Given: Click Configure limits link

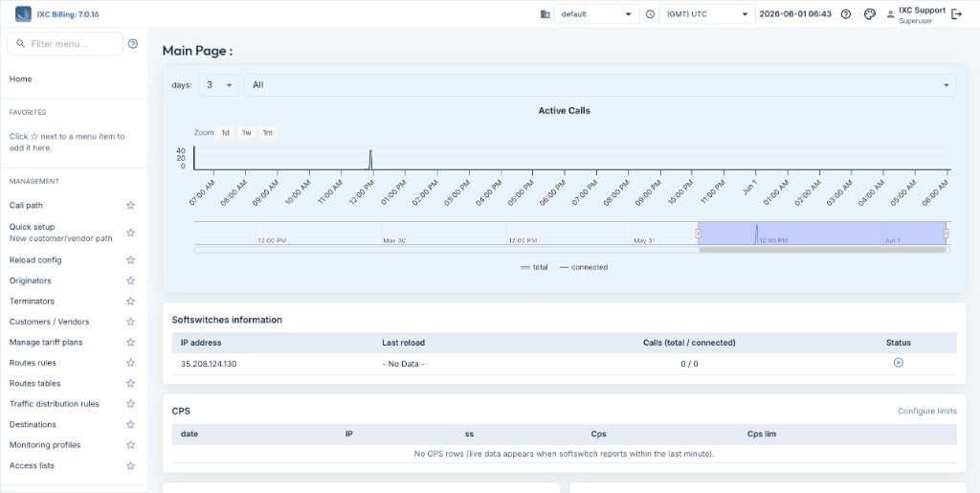Looking at the screenshot, I should click(926, 411).
